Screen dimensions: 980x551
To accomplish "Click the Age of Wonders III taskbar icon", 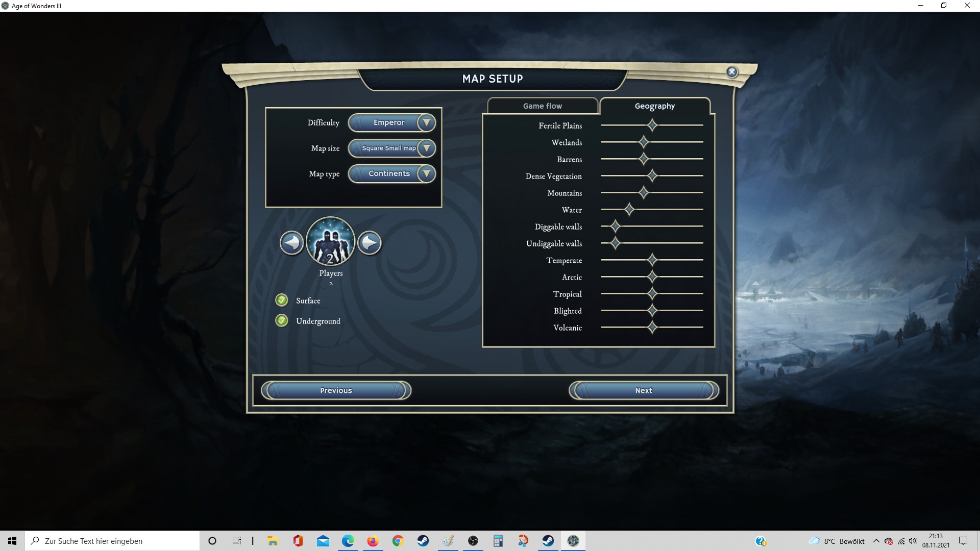I will pyautogui.click(x=573, y=541).
